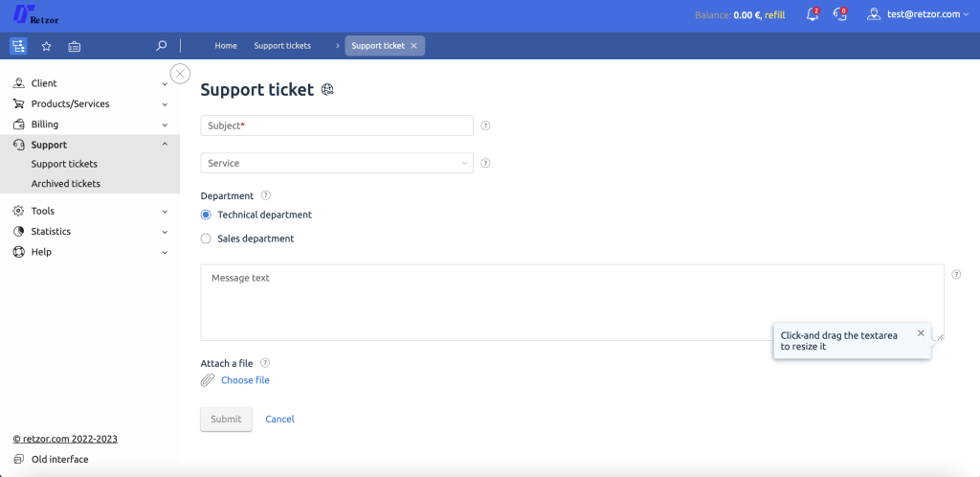Select the menu tree view icon
980x477 pixels.
pyautogui.click(x=18, y=46)
